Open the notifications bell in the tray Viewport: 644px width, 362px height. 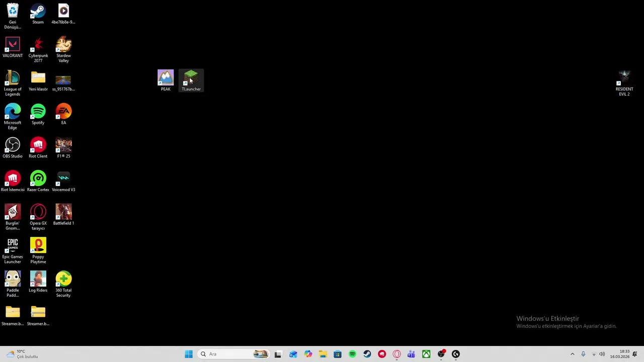tap(635, 354)
